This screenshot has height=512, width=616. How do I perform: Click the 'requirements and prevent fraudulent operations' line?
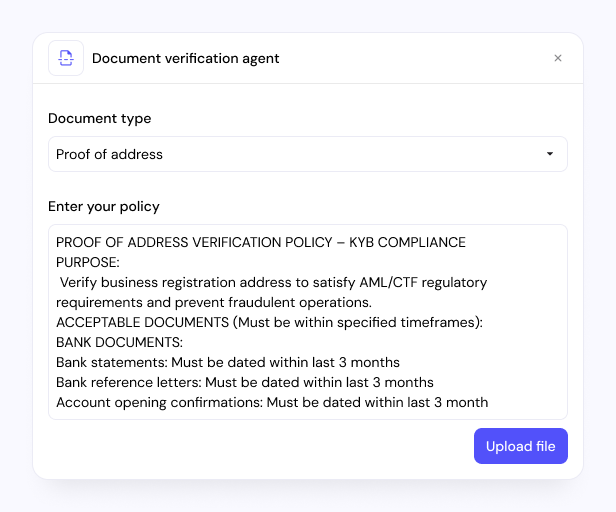213,302
